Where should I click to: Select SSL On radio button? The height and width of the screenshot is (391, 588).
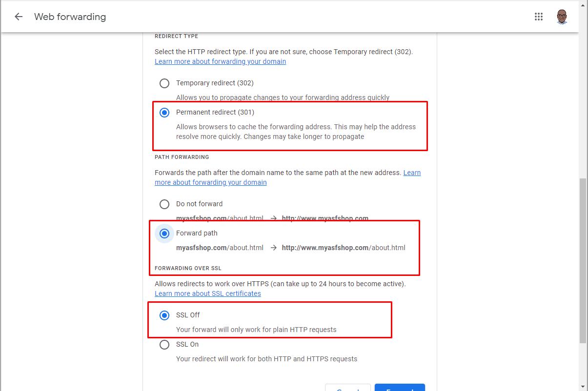click(164, 345)
